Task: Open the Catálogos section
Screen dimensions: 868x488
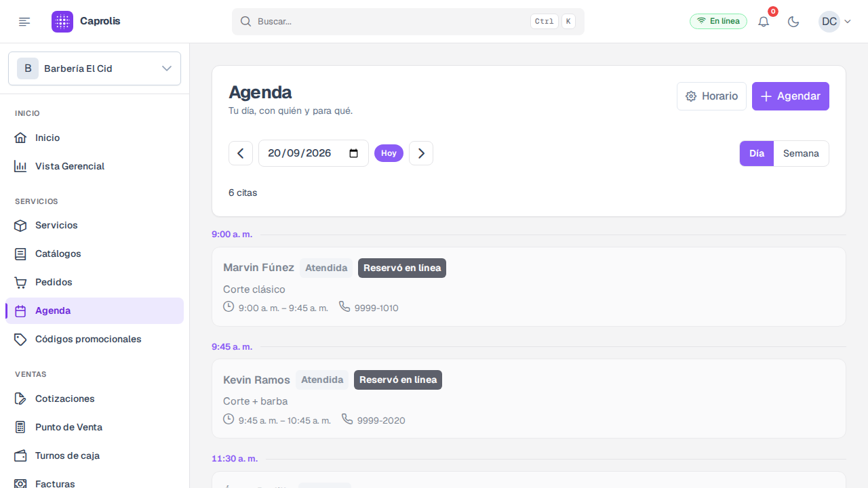Action: tap(94, 253)
